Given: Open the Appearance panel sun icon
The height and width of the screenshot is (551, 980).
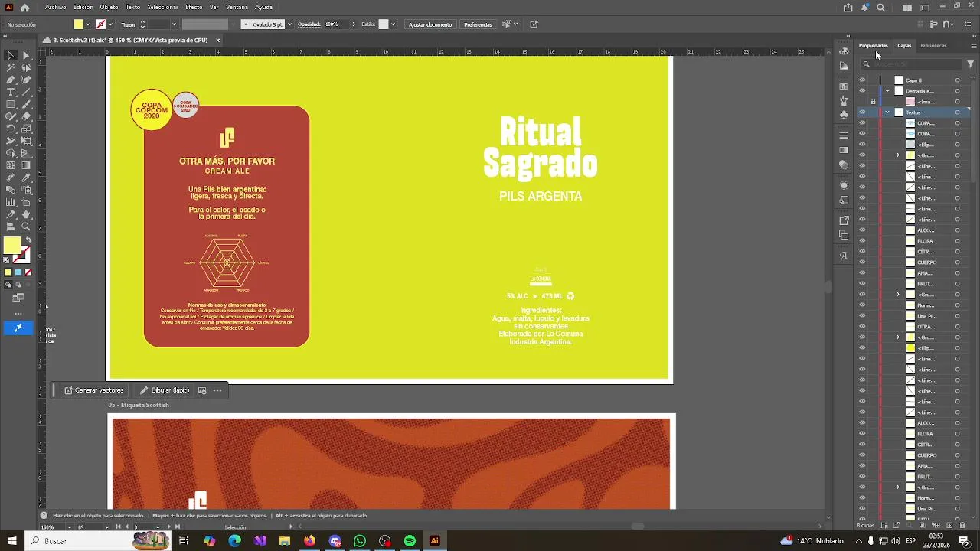Looking at the screenshot, I should [x=844, y=185].
